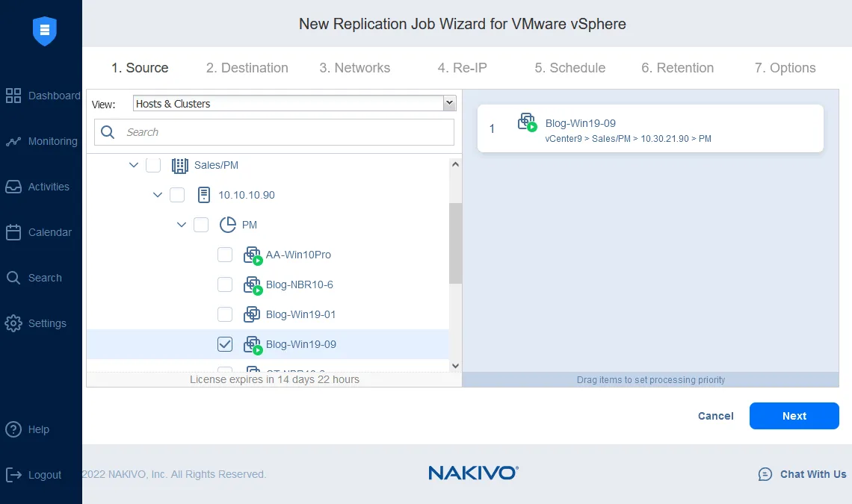Collapse the 10.10.10.90 host node
This screenshot has height=504, width=852.
(x=158, y=195)
